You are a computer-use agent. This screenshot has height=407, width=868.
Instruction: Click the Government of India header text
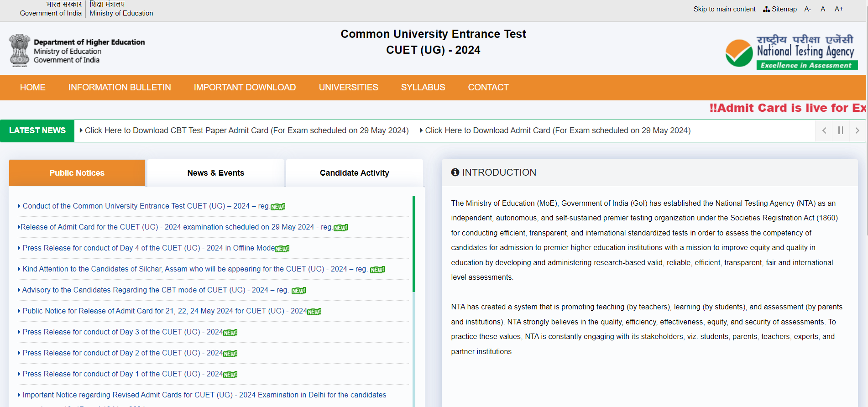[51, 13]
